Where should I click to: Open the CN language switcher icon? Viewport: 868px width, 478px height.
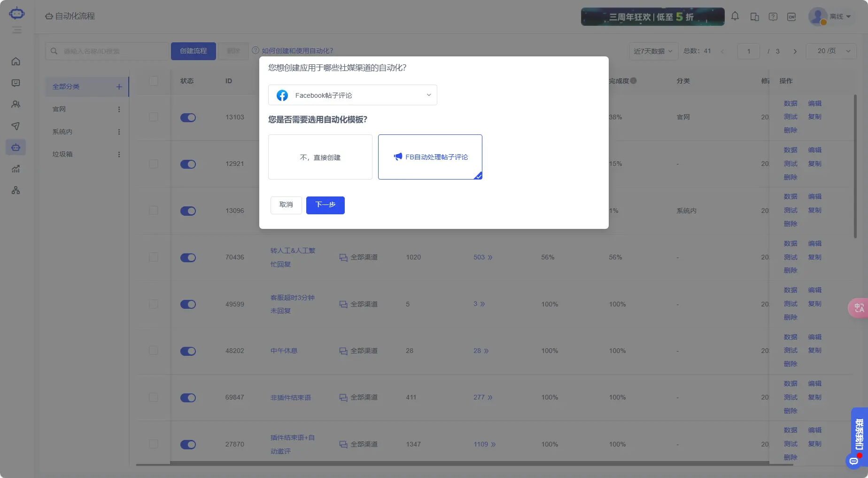pos(791,16)
